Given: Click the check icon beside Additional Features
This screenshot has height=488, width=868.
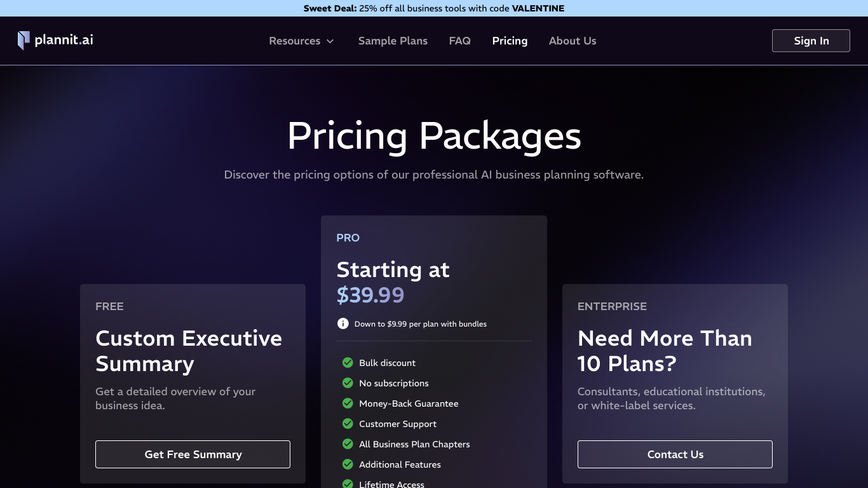Looking at the screenshot, I should point(348,464).
